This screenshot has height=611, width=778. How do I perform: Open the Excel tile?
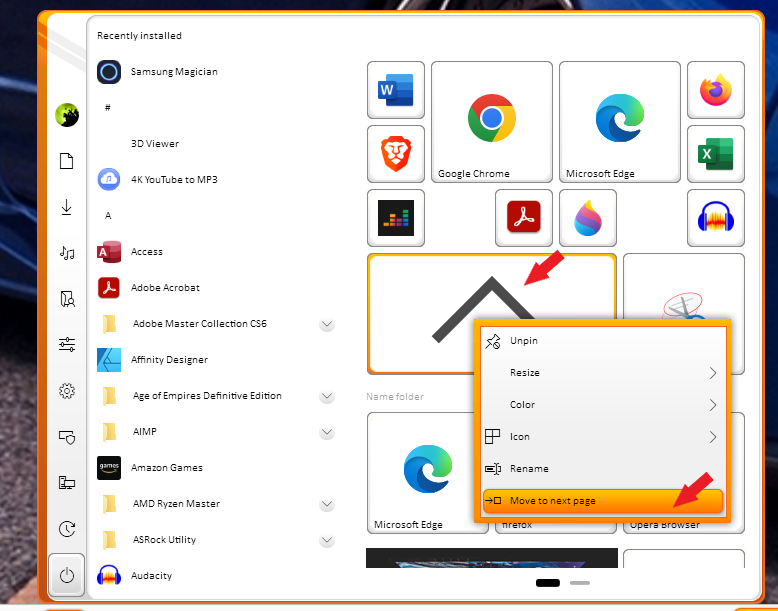(715, 154)
